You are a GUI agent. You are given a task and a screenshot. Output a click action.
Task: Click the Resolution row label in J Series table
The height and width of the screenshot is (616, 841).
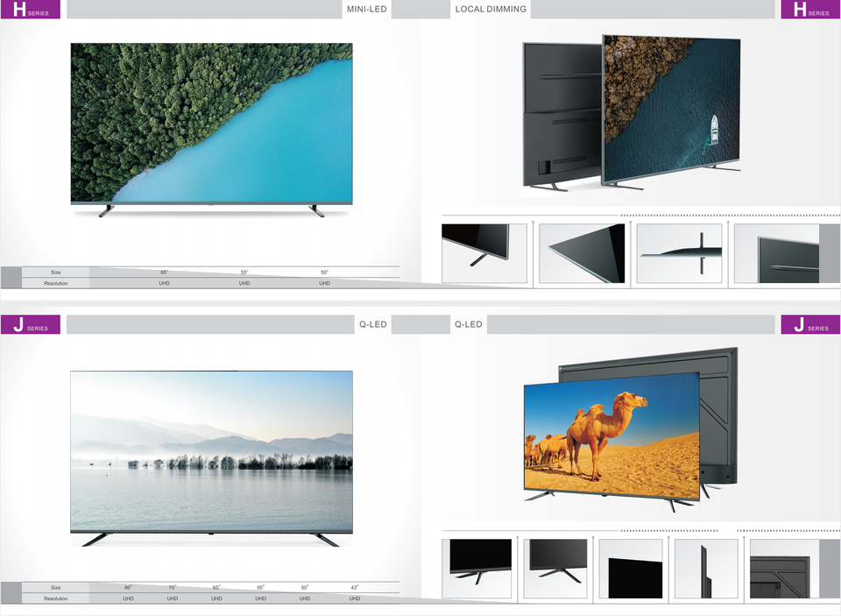click(x=56, y=598)
